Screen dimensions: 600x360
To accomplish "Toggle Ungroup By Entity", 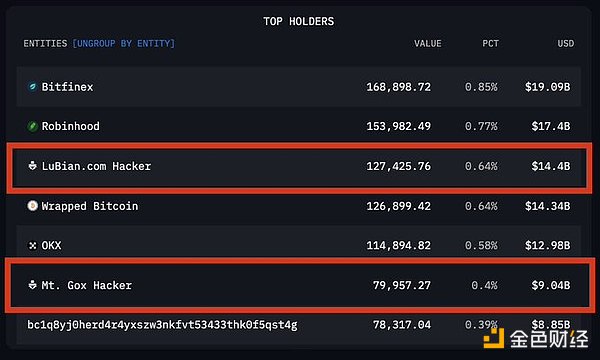I will 124,44.
